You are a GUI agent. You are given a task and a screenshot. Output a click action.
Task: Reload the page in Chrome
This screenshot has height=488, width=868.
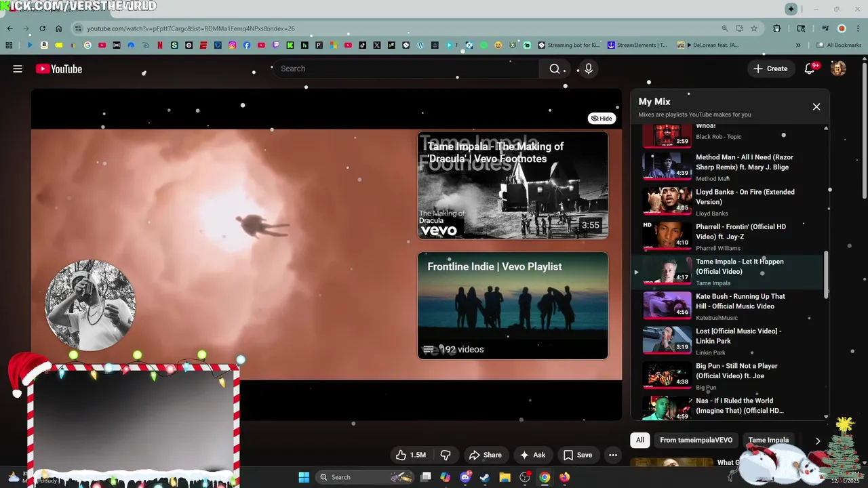coord(42,28)
